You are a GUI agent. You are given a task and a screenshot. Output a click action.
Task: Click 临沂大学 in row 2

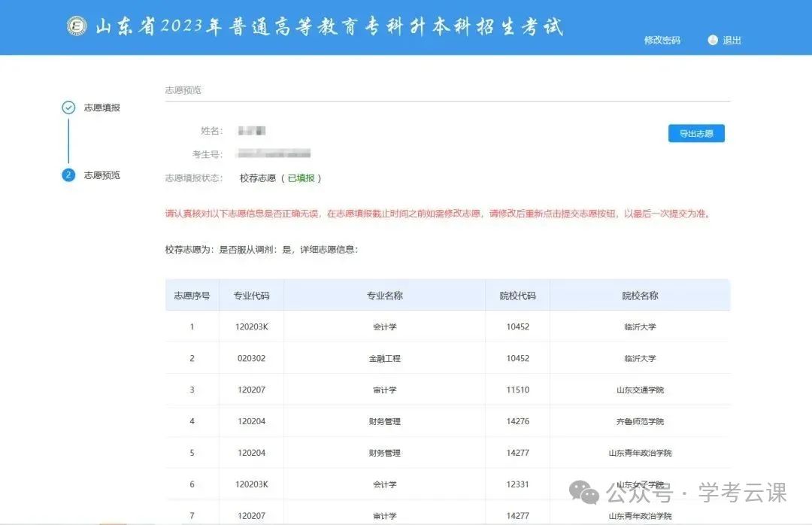click(640, 359)
